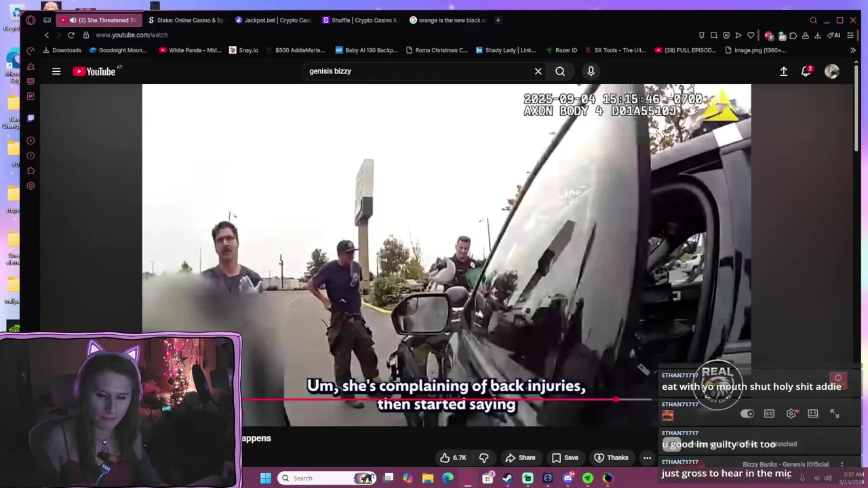868x488 pixels.
Task: Open Microsoft Edge from the taskbar
Action: 448,479
